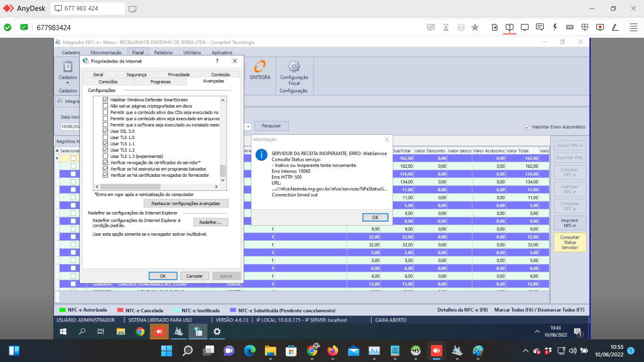The width and height of the screenshot is (644, 362).
Task: Open the Relatório menu
Action: (163, 52)
